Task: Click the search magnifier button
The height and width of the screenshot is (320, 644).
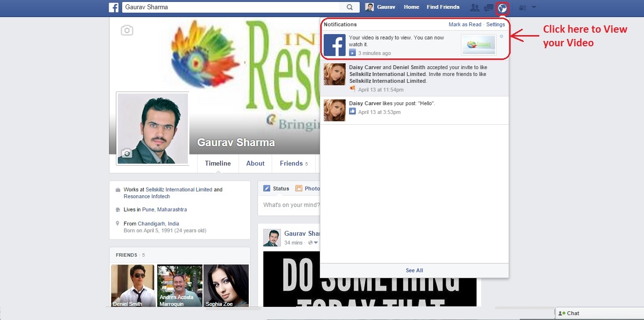Action: click(x=350, y=7)
